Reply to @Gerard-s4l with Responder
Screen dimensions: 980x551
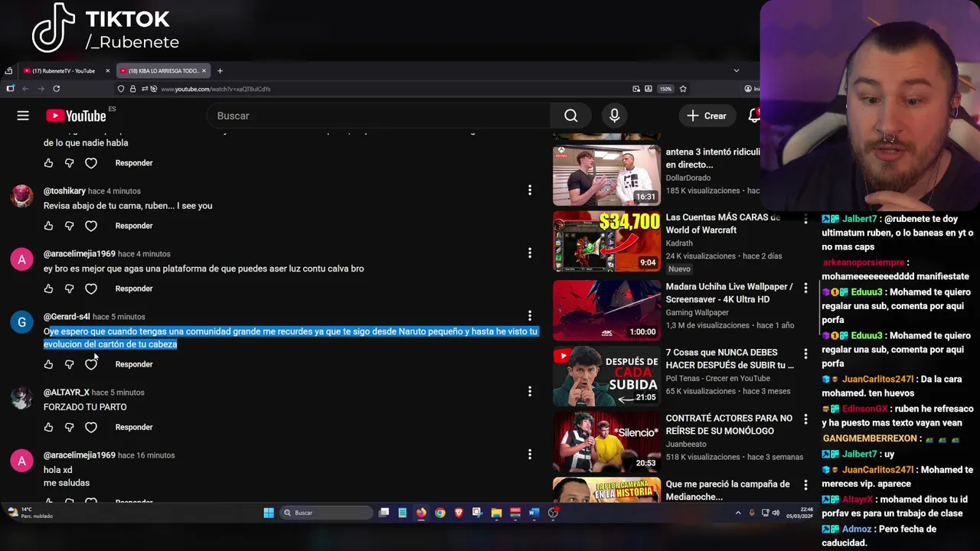[134, 364]
